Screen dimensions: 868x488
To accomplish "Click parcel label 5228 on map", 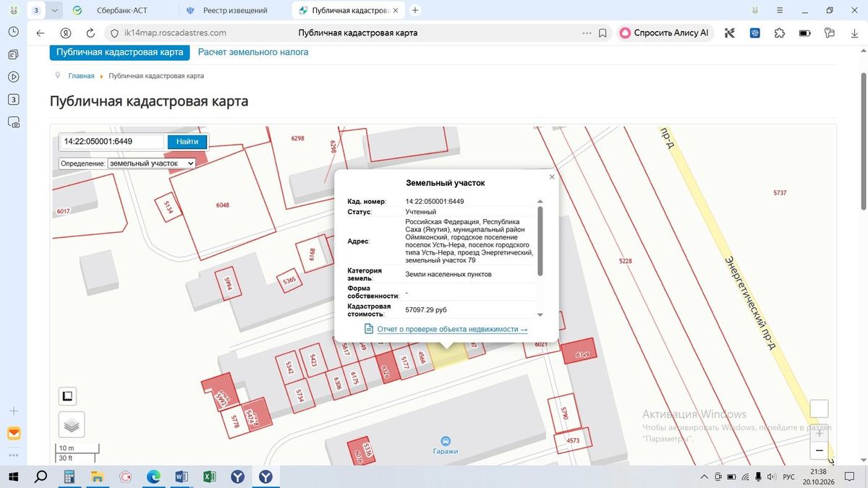I will pyautogui.click(x=626, y=261).
